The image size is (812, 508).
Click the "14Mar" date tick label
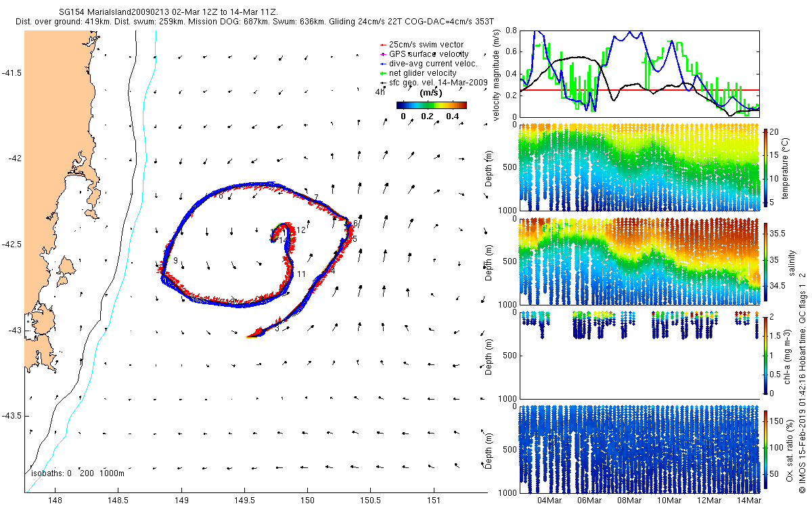click(x=749, y=501)
